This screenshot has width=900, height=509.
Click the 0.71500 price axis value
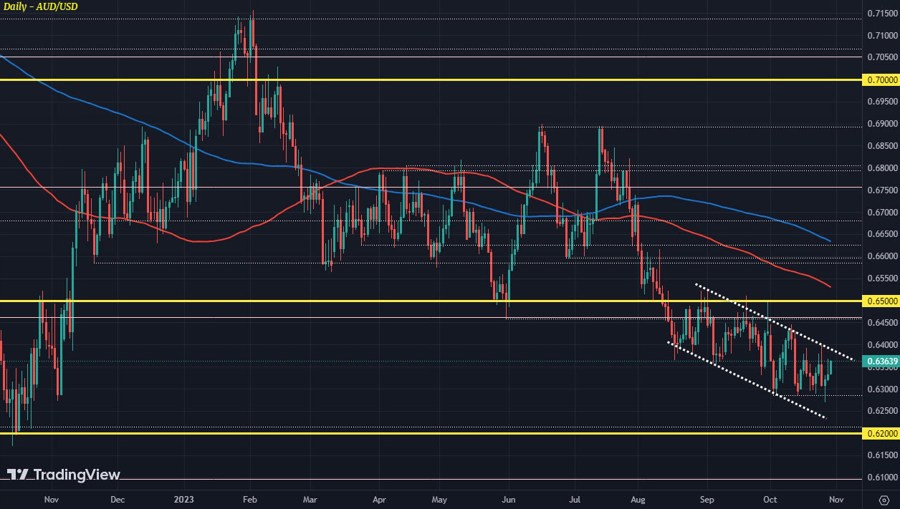pos(883,13)
